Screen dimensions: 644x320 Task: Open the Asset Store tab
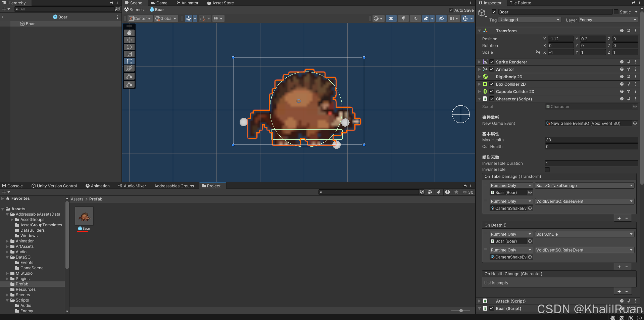(220, 3)
